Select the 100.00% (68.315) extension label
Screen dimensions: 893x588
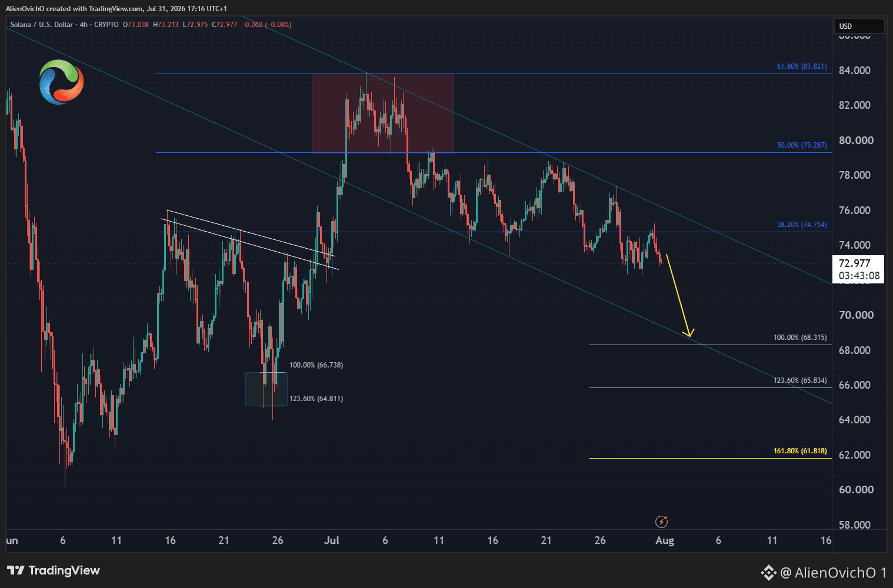(799, 338)
